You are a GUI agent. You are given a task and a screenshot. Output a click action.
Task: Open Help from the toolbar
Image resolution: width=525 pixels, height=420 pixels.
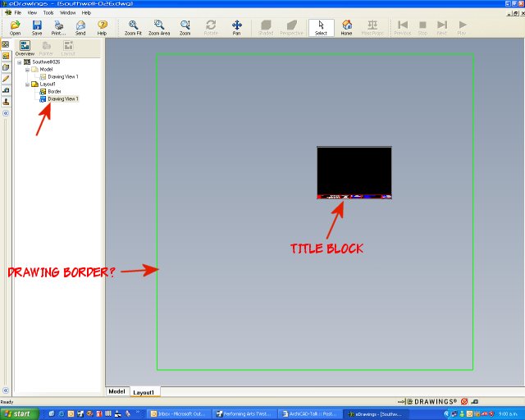(102, 28)
